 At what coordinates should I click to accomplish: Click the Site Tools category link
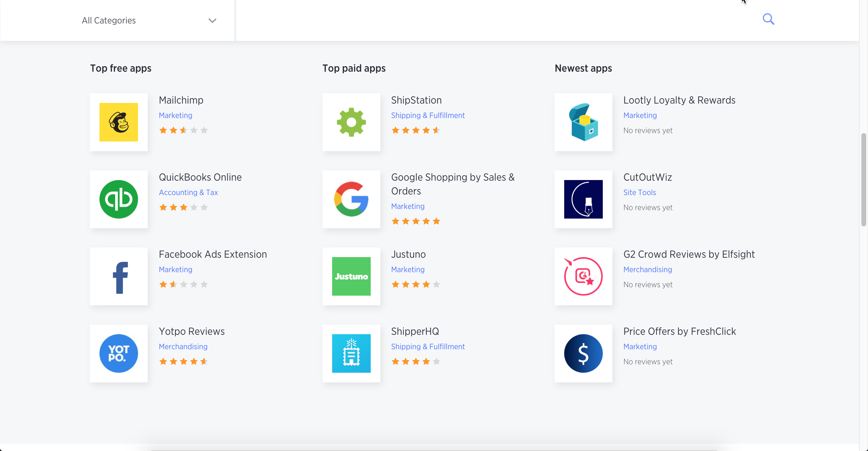pos(639,192)
